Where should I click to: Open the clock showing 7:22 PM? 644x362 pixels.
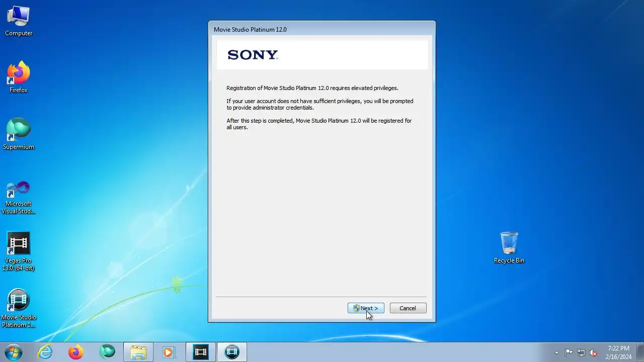(618, 352)
